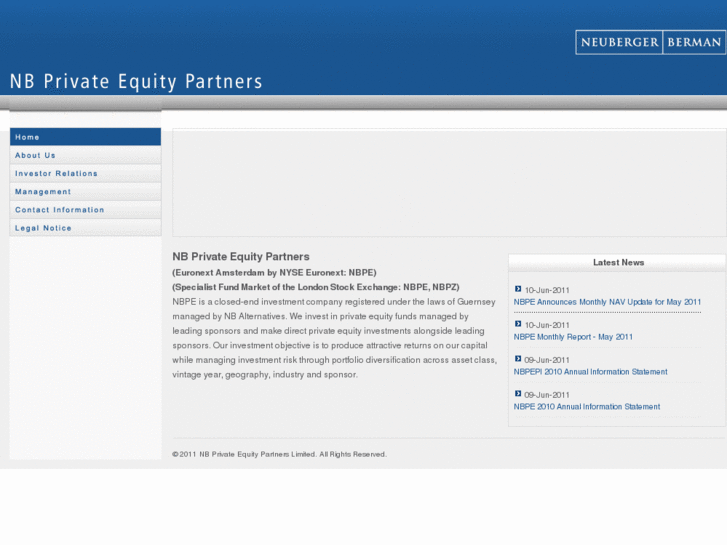Open NBPEPI 2010 Annual Information Statement link
727x545 pixels.
pos(591,372)
